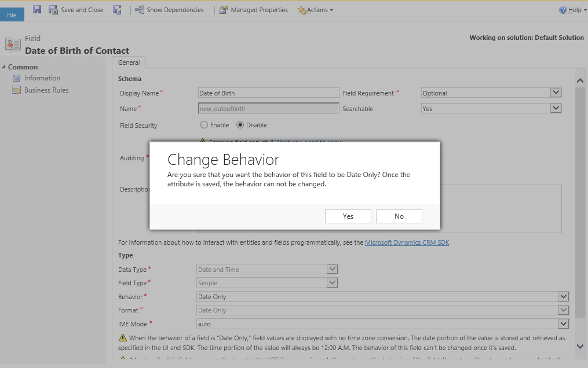The image size is (588, 368).
Task: Click the Save and New icon
Action: [x=118, y=10]
